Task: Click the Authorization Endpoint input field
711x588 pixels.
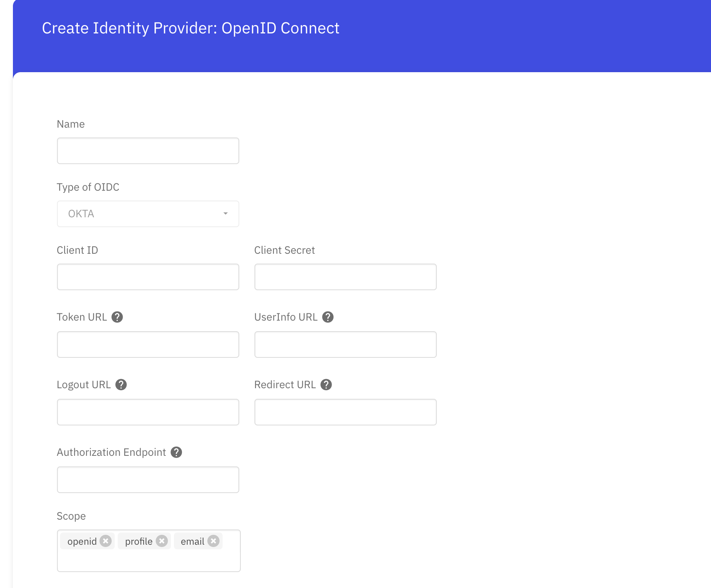Action: [x=148, y=479]
